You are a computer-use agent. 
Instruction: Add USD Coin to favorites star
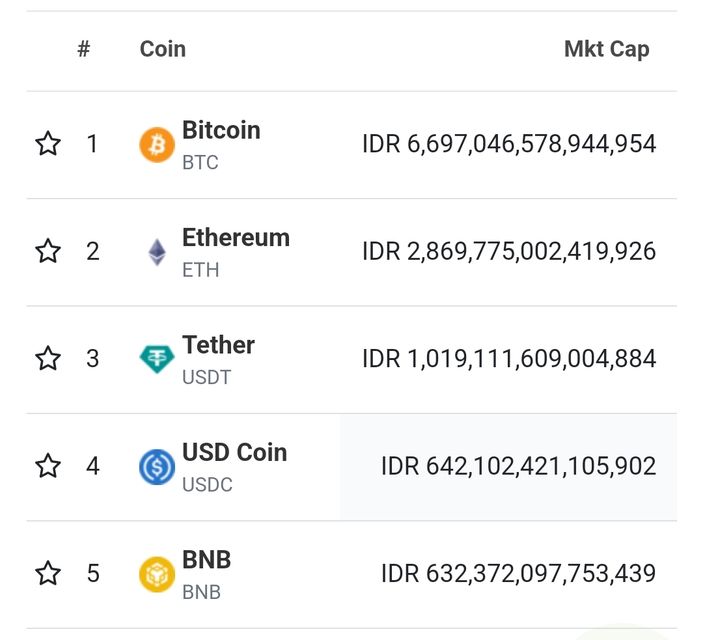point(48,466)
